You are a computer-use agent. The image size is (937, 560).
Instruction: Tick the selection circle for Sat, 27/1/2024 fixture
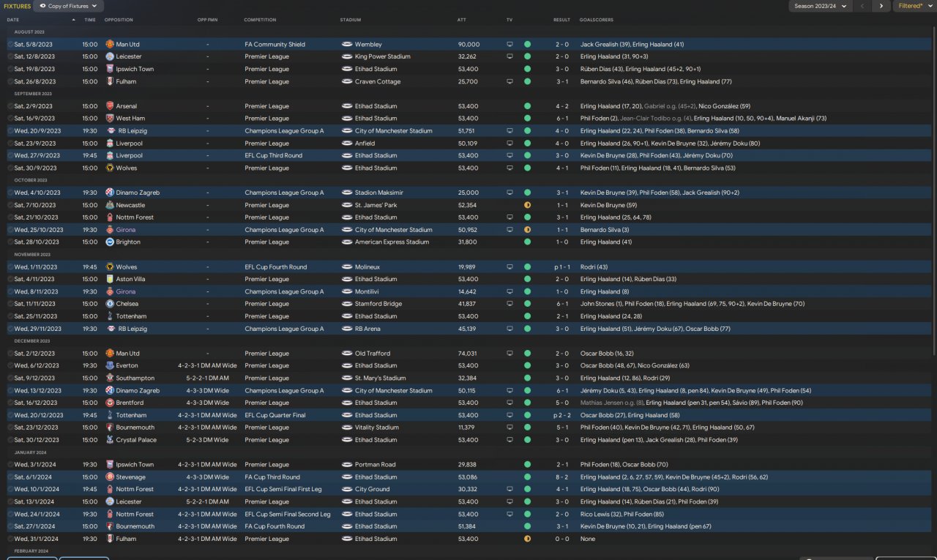tap(10, 526)
